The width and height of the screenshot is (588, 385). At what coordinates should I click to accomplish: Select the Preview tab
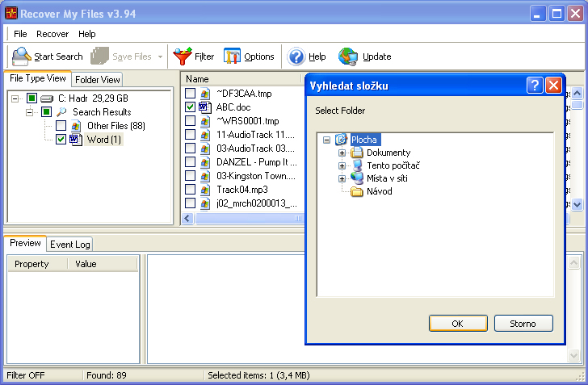click(25, 243)
